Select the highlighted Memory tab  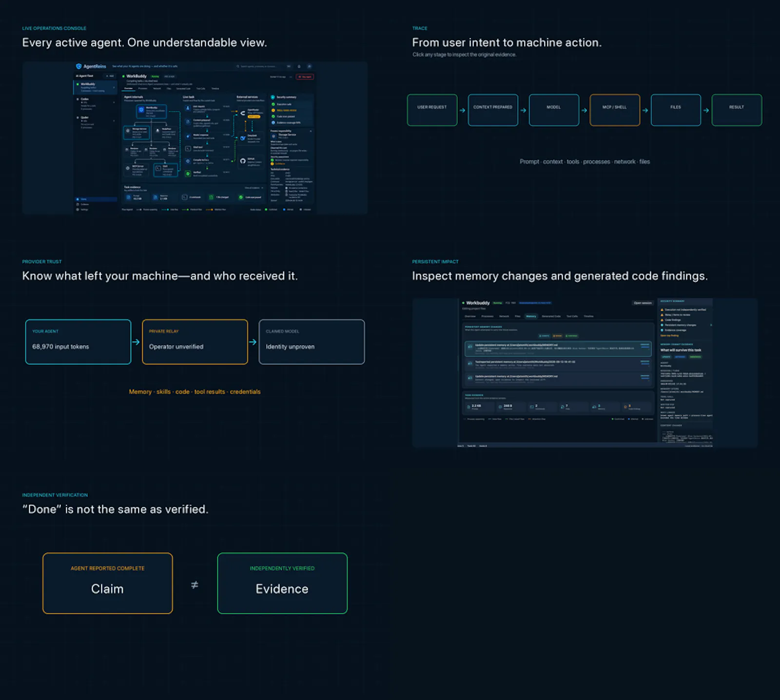click(x=531, y=316)
